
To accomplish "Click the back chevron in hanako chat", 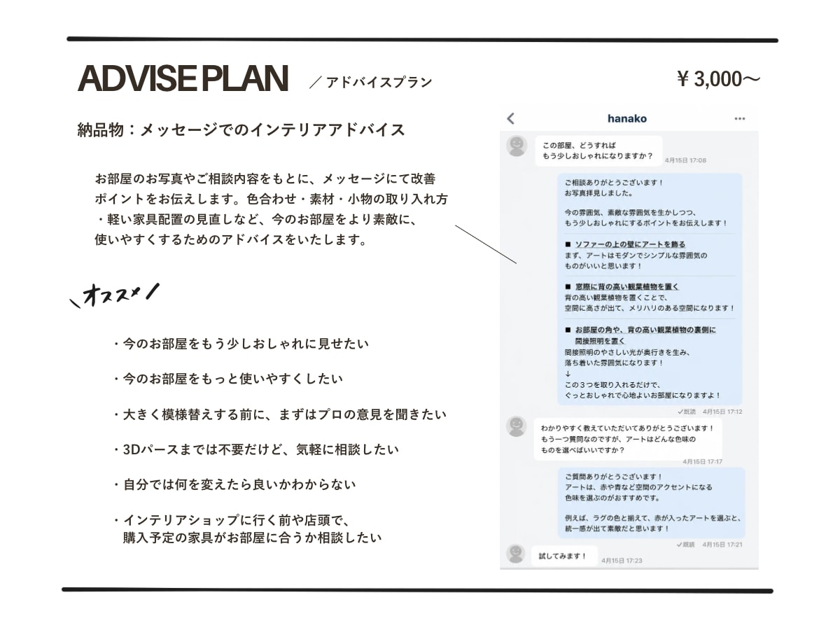I will click(511, 118).
